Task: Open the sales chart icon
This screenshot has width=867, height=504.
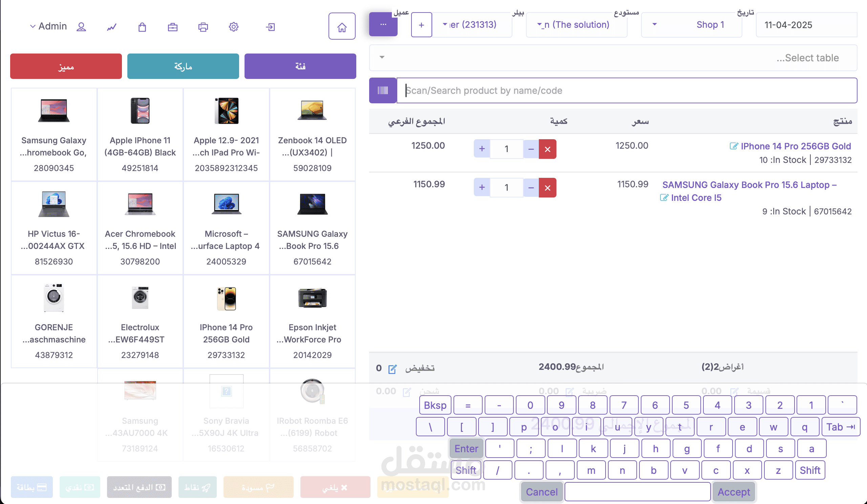Action: click(111, 27)
